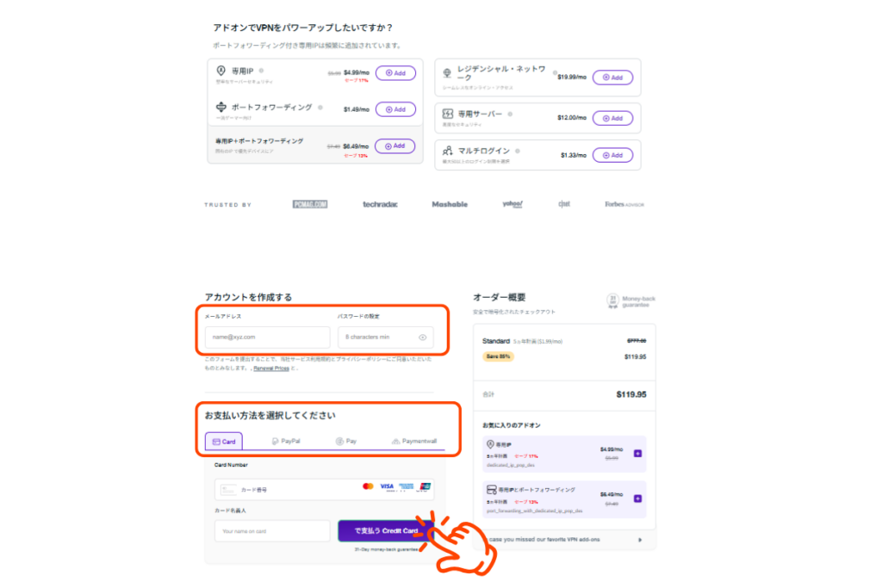Click the Money-back guarantee badge icon
882x588 pixels.
[612, 300]
